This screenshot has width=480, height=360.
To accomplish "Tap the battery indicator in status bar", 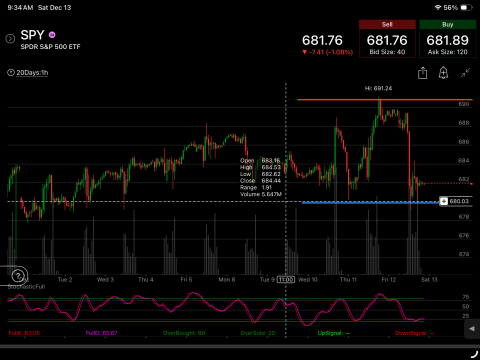I will tap(466, 8).
